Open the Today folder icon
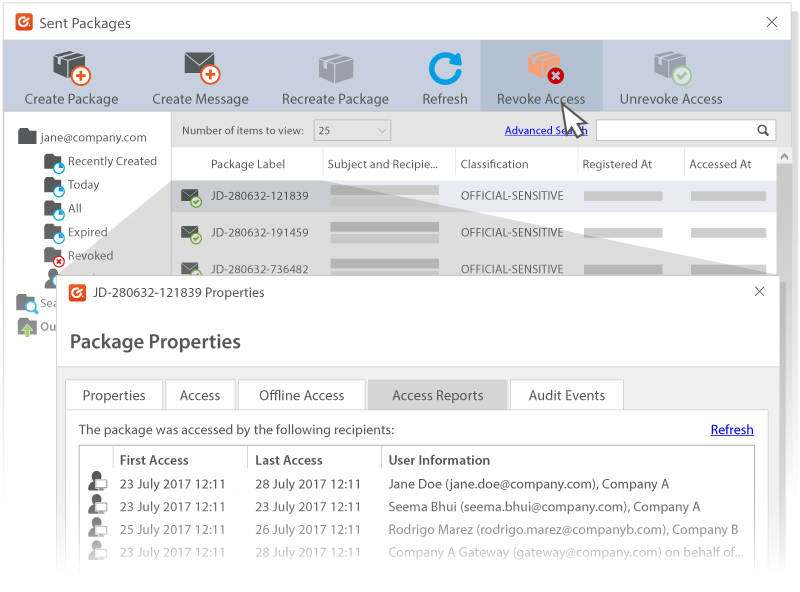800x592 pixels. click(x=54, y=187)
